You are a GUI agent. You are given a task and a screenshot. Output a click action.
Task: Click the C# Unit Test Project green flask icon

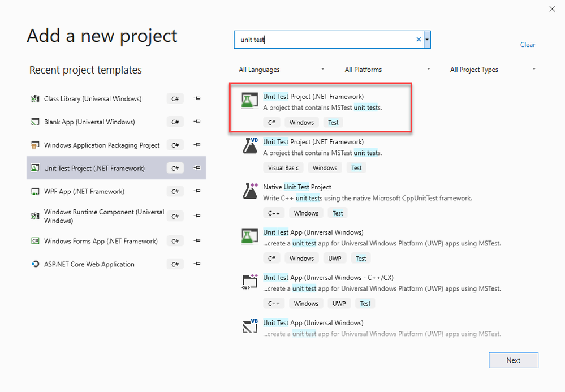(250, 101)
